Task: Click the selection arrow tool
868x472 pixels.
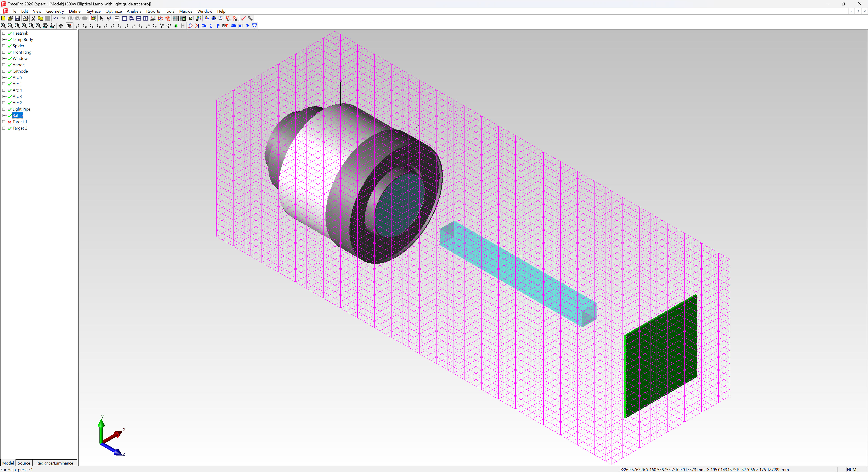Action: point(102,18)
